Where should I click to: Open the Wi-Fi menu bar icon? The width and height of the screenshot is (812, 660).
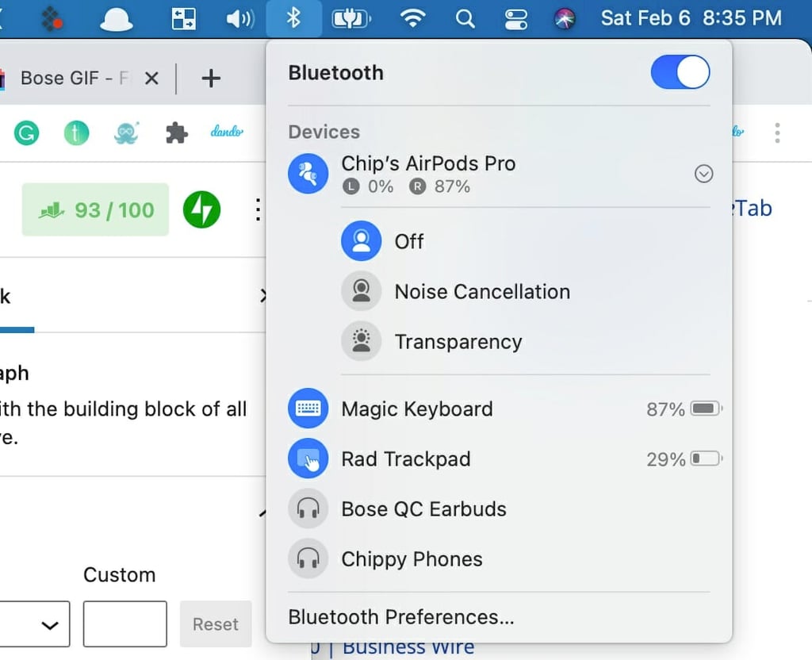(412, 19)
